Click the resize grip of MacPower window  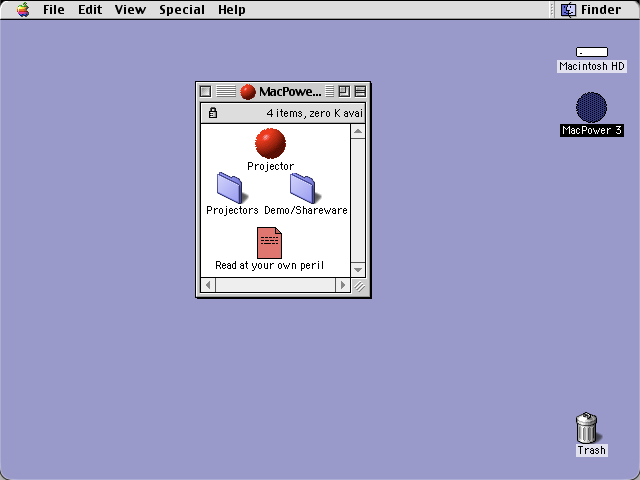click(359, 285)
